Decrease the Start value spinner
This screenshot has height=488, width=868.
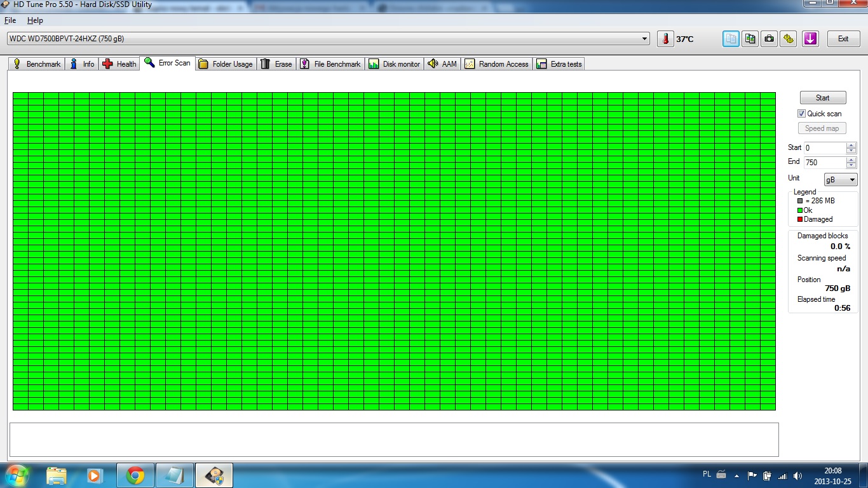tap(851, 151)
